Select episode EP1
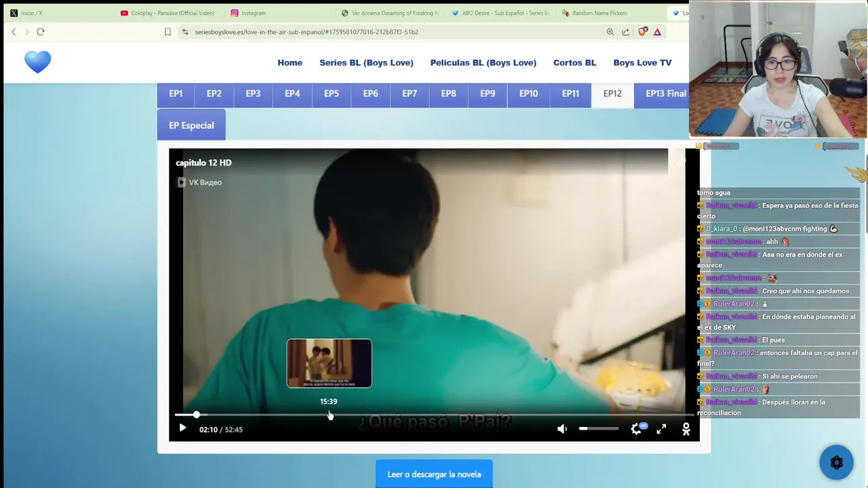The height and width of the screenshot is (488, 868). [176, 94]
